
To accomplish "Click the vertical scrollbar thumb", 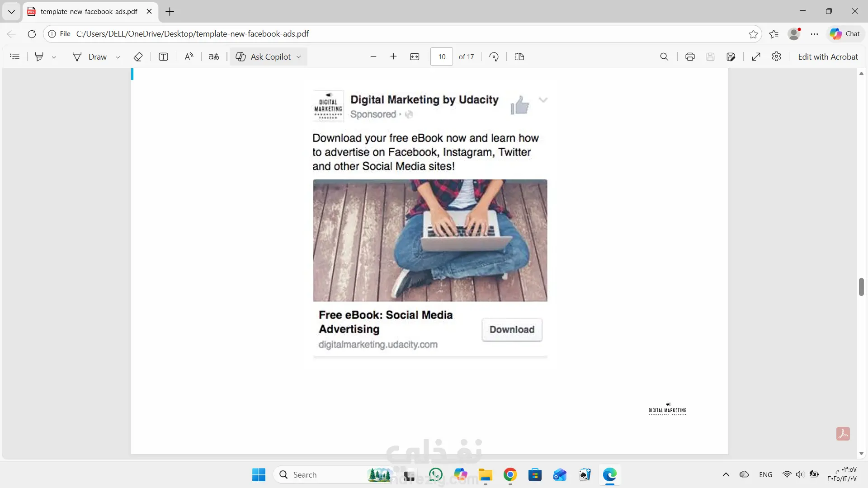I will pos(861,287).
